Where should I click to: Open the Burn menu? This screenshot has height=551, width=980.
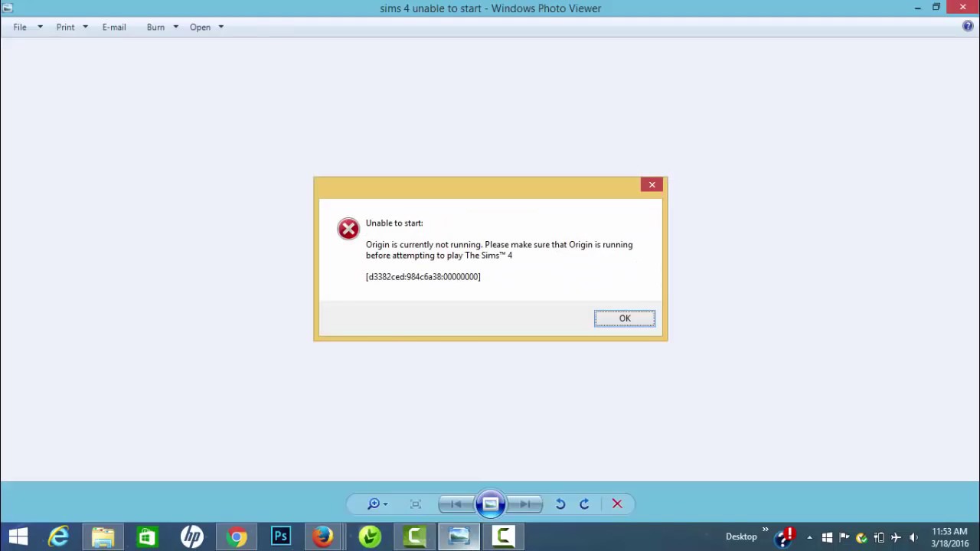(155, 27)
